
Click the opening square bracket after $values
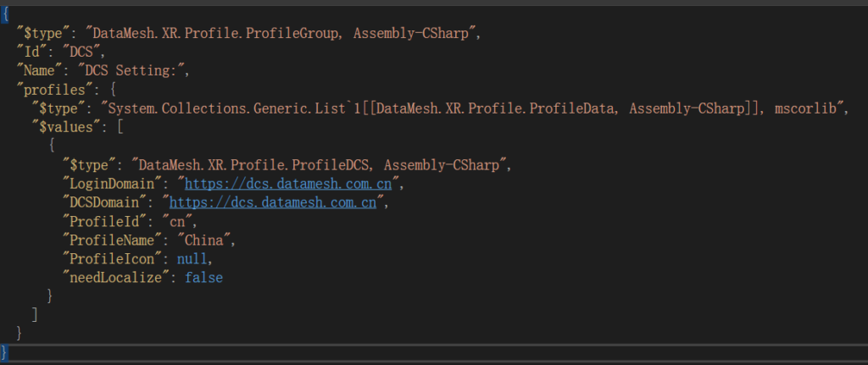point(120,127)
